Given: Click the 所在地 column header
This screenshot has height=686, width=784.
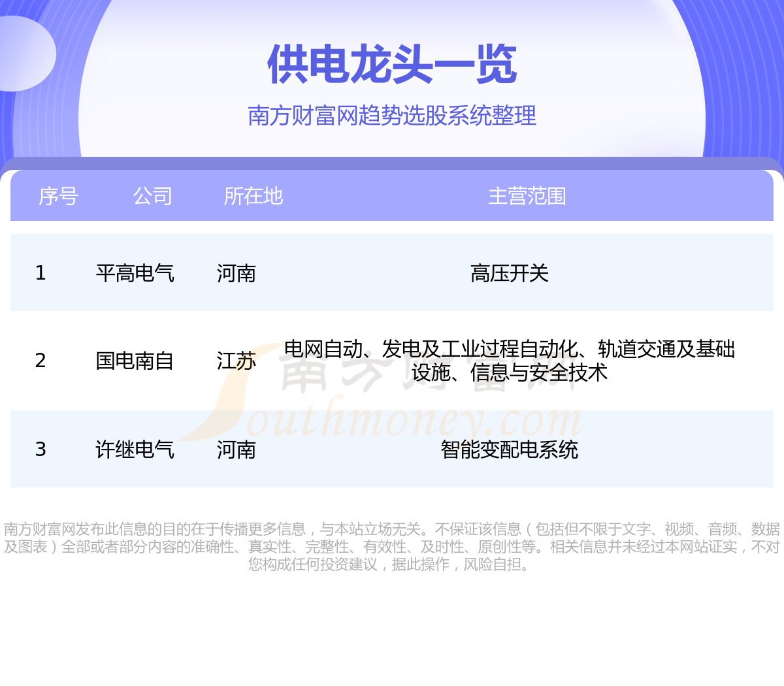Looking at the screenshot, I should (x=253, y=196).
